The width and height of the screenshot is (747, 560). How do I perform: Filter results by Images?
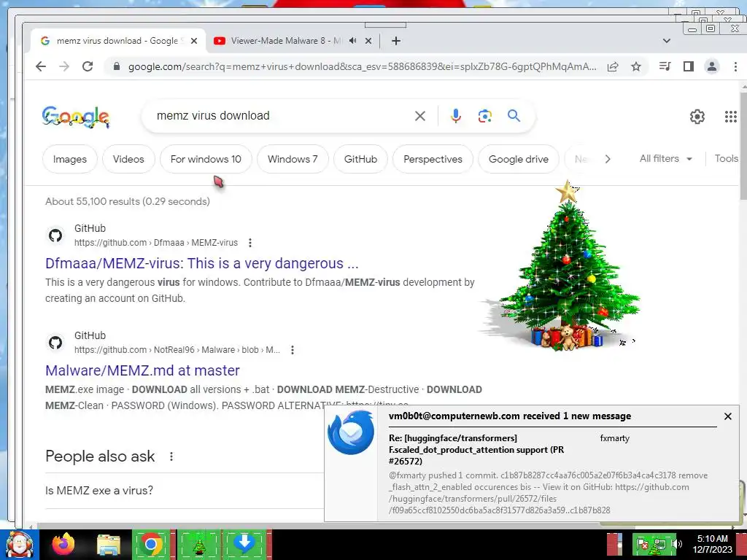(x=69, y=159)
